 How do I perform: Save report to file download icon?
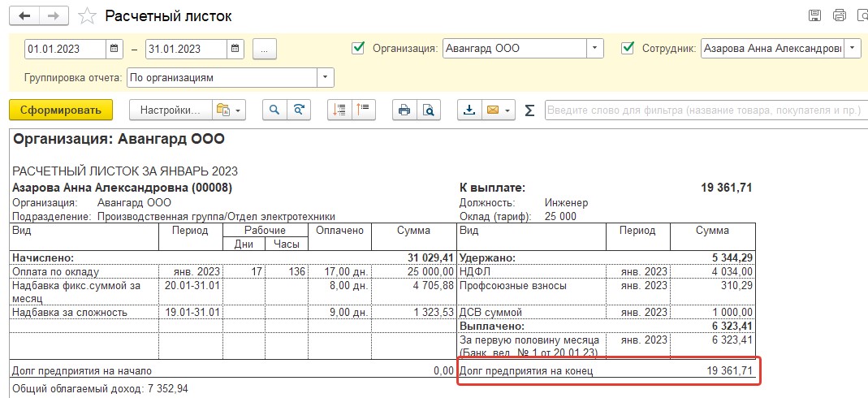click(469, 110)
